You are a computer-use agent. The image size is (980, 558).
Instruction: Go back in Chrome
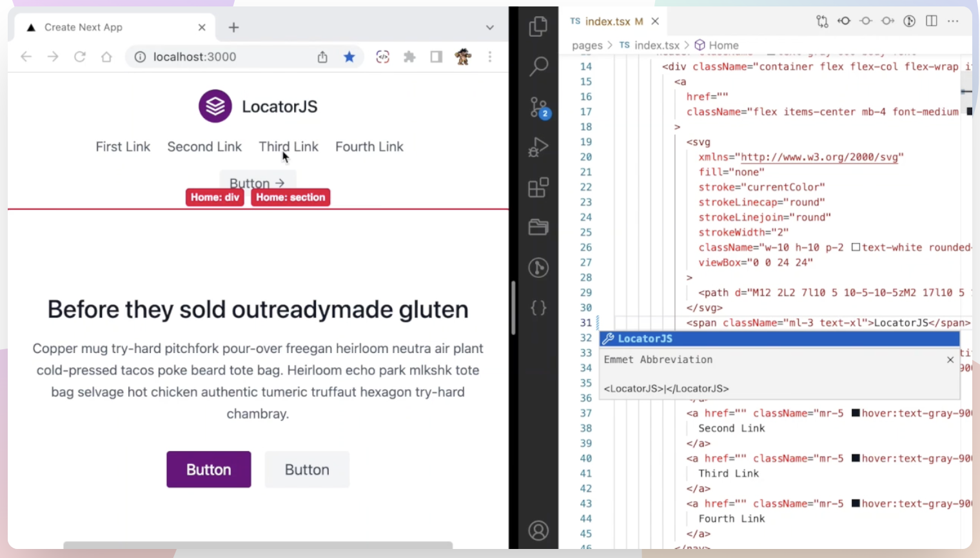26,57
